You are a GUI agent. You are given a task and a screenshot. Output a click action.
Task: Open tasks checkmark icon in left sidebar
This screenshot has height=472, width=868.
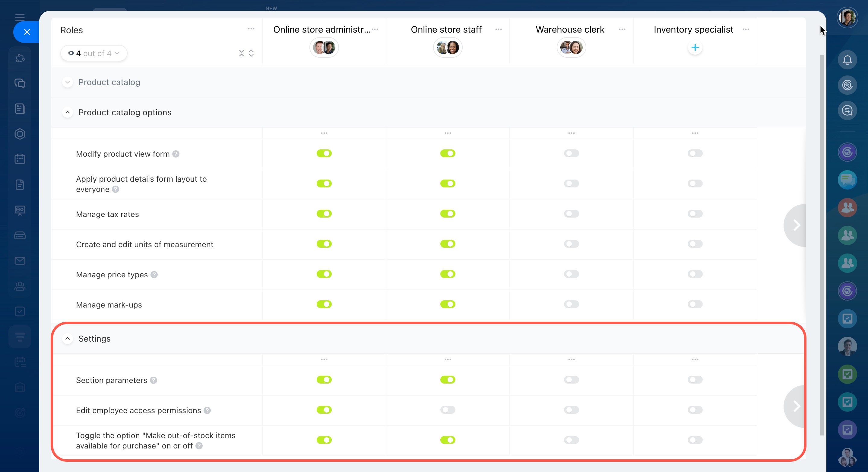pos(20,311)
